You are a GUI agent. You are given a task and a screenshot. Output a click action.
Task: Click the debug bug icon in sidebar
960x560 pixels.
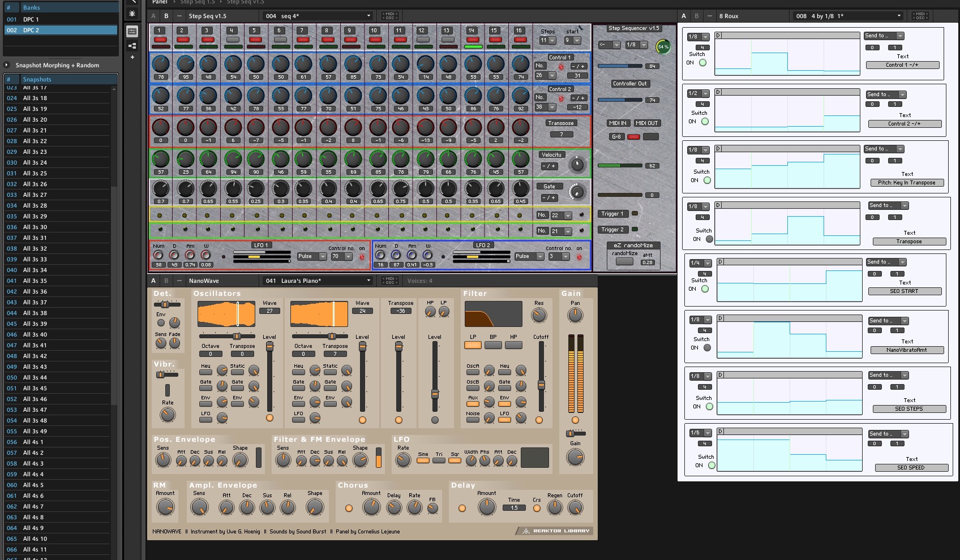132,13
